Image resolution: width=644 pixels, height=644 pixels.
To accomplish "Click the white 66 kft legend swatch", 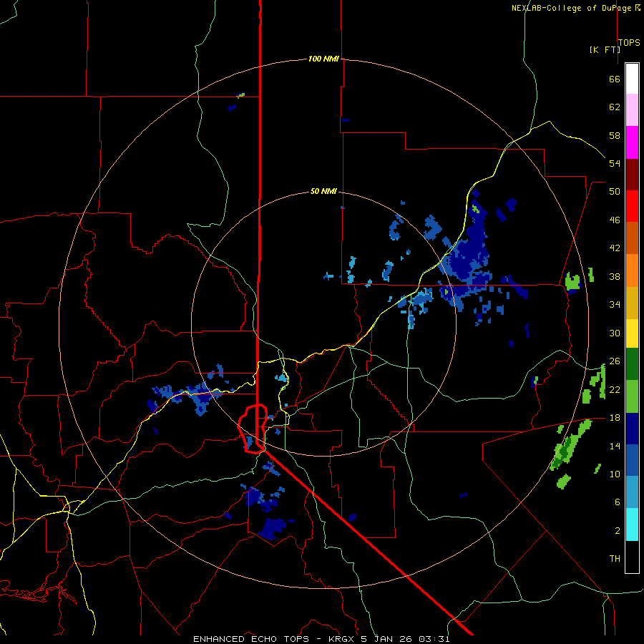I will point(632,79).
